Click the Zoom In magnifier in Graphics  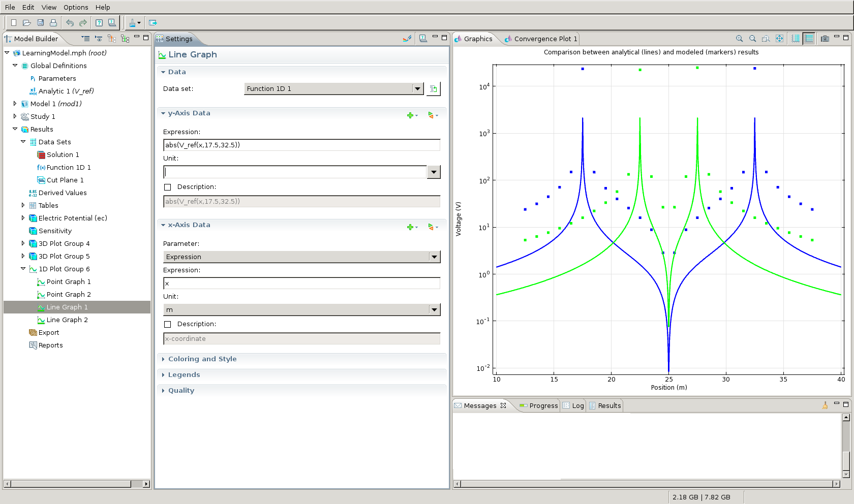(739, 39)
